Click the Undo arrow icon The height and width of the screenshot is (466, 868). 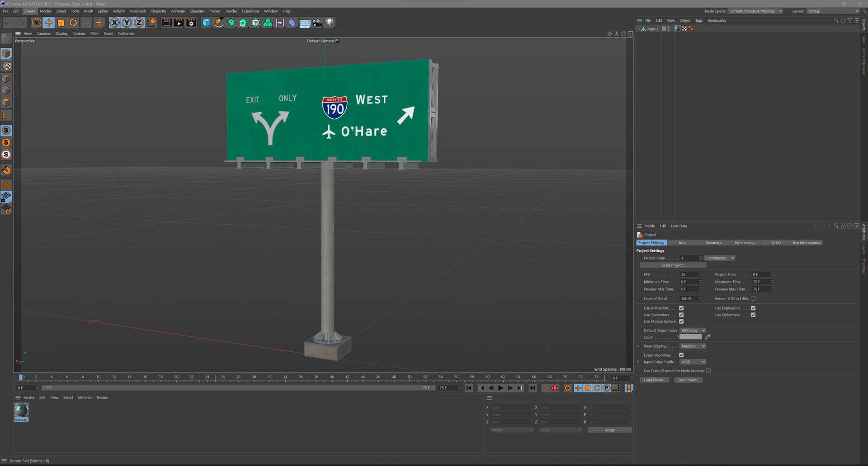9,23
